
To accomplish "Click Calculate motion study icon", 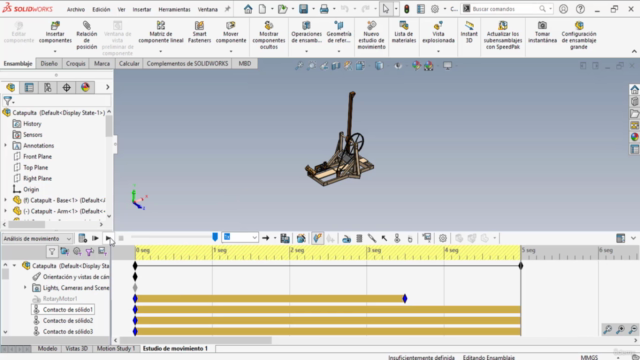I will coord(82,238).
